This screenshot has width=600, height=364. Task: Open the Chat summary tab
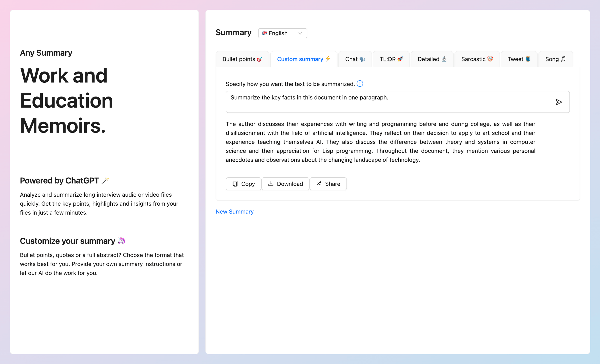354,59
